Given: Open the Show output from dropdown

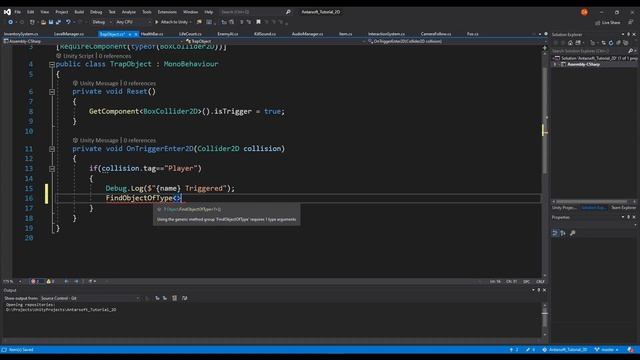Looking at the screenshot, I should tap(90, 298).
